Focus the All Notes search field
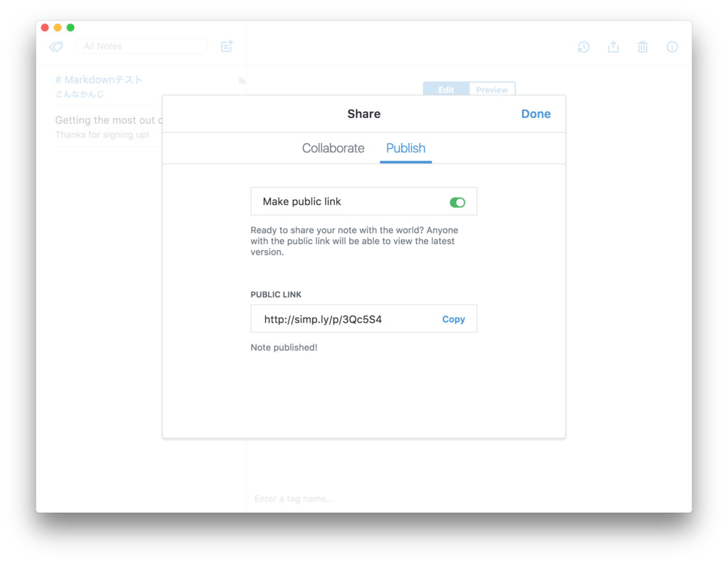 [141, 46]
